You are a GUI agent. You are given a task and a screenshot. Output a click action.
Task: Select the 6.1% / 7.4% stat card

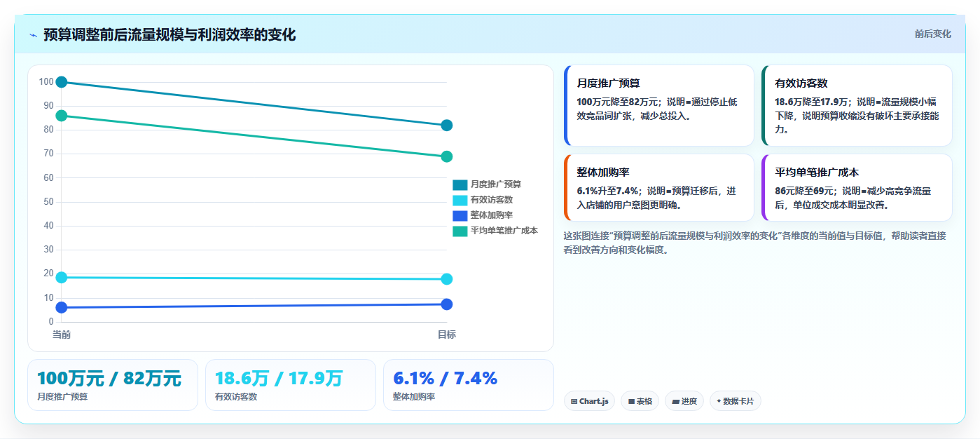click(x=469, y=385)
